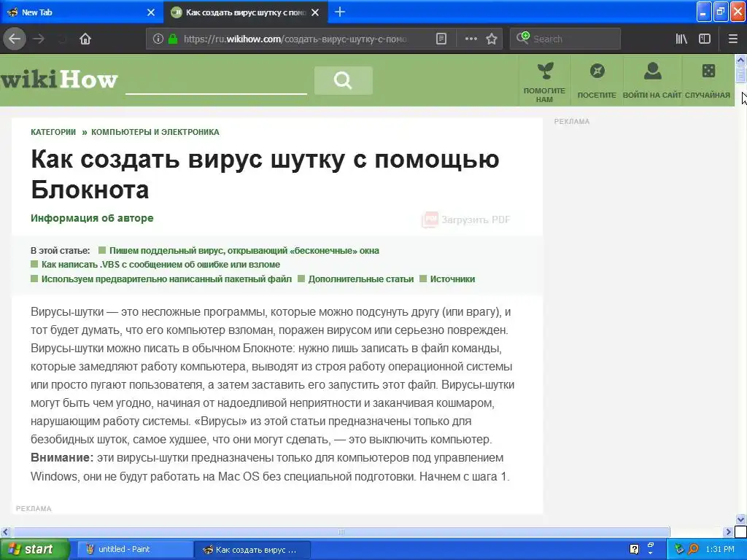Image resolution: width=747 pixels, height=560 pixels.
Task: Open site information icon in address bar
Action: pyautogui.click(x=158, y=39)
